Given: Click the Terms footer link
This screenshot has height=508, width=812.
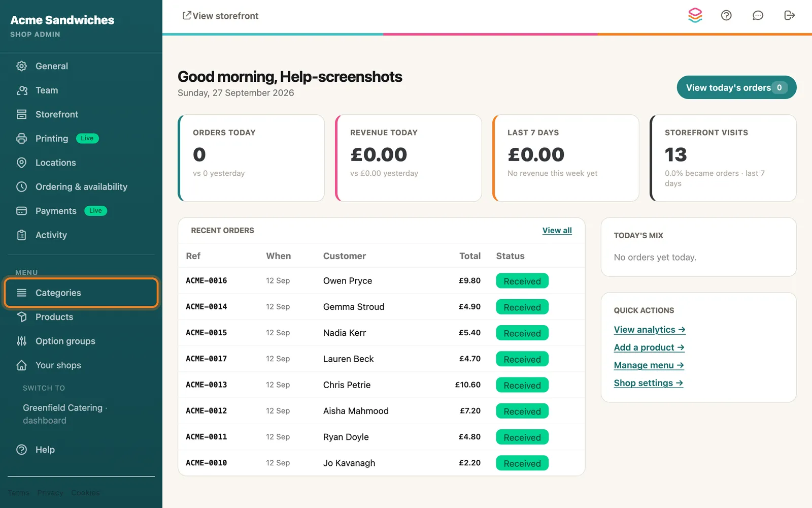Looking at the screenshot, I should click(19, 493).
